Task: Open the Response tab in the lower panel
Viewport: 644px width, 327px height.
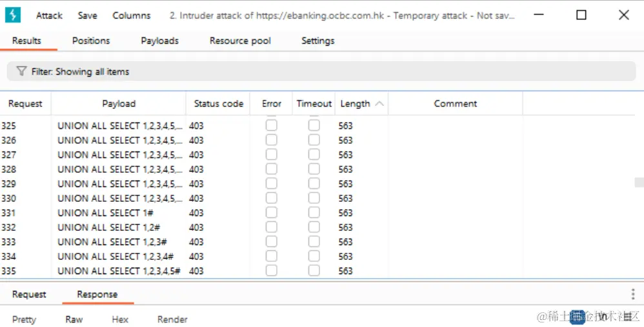Action: tap(97, 294)
